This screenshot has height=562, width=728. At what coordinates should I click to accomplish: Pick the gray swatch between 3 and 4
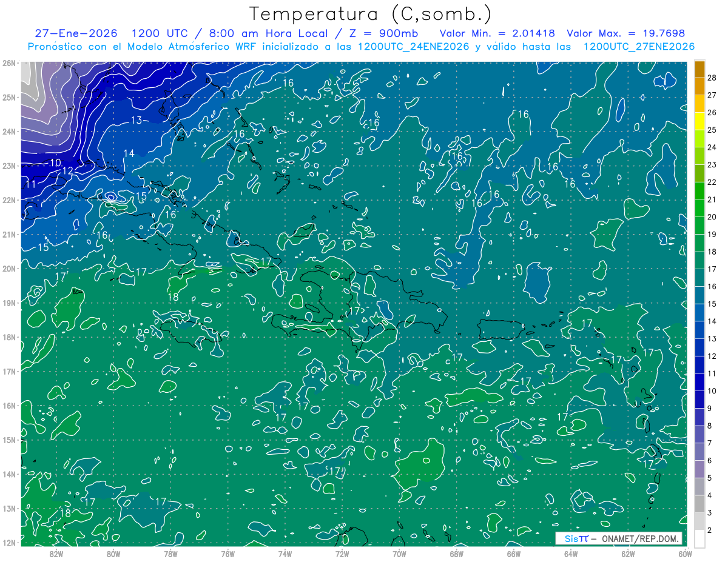[699, 504]
